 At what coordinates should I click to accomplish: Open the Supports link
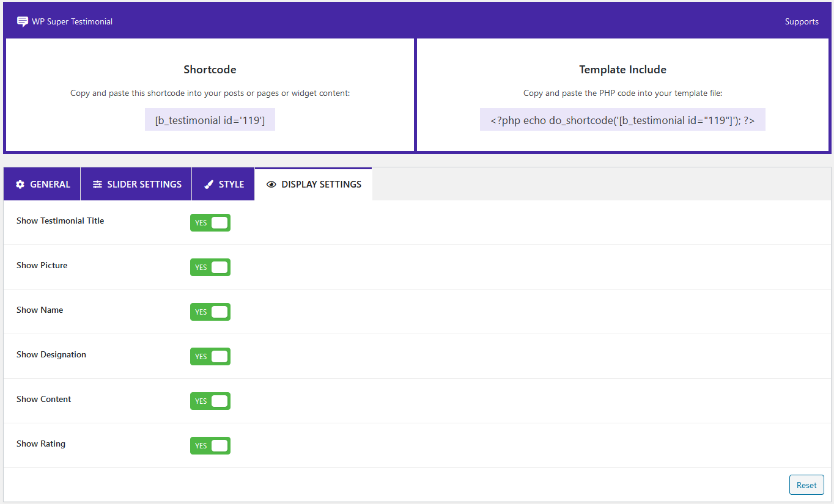click(802, 21)
